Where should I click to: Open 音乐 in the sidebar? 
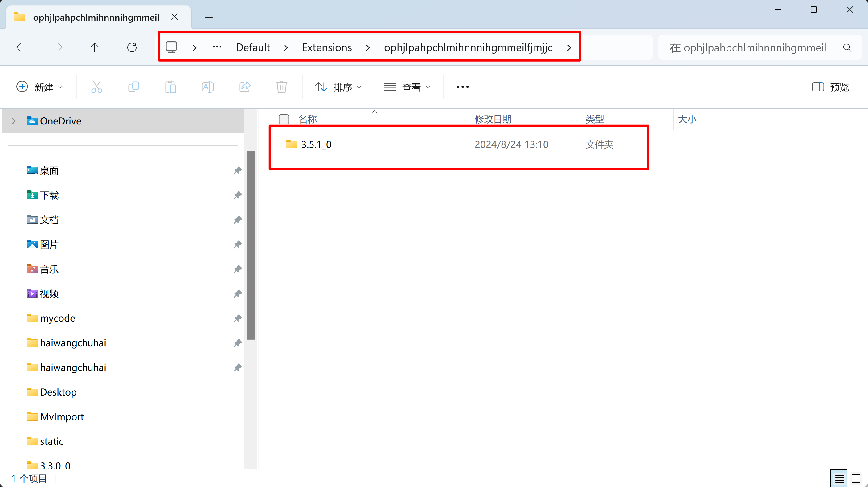point(49,269)
